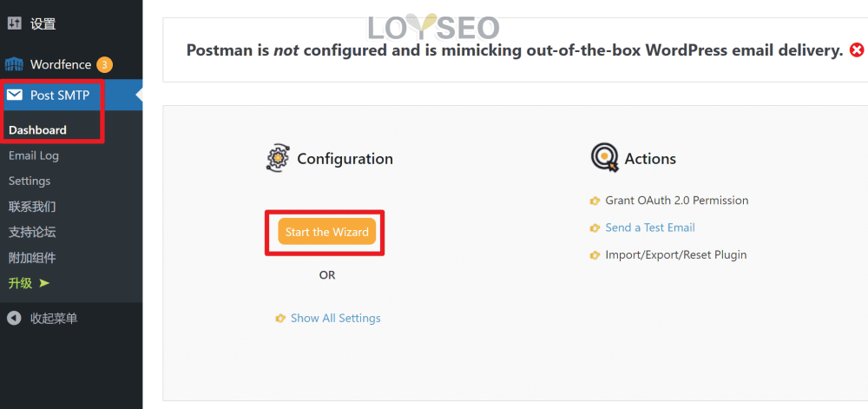Open the Show All Settings link
This screenshot has height=409, width=868.
pyautogui.click(x=335, y=318)
